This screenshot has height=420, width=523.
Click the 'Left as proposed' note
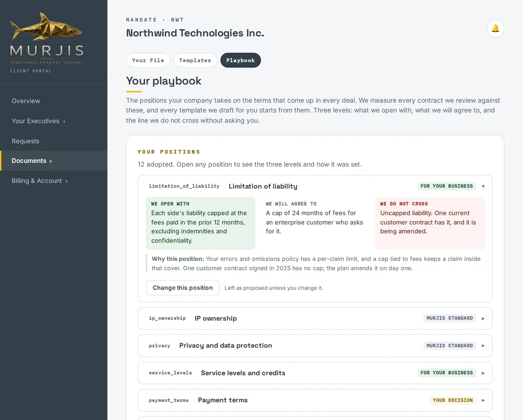point(274,288)
